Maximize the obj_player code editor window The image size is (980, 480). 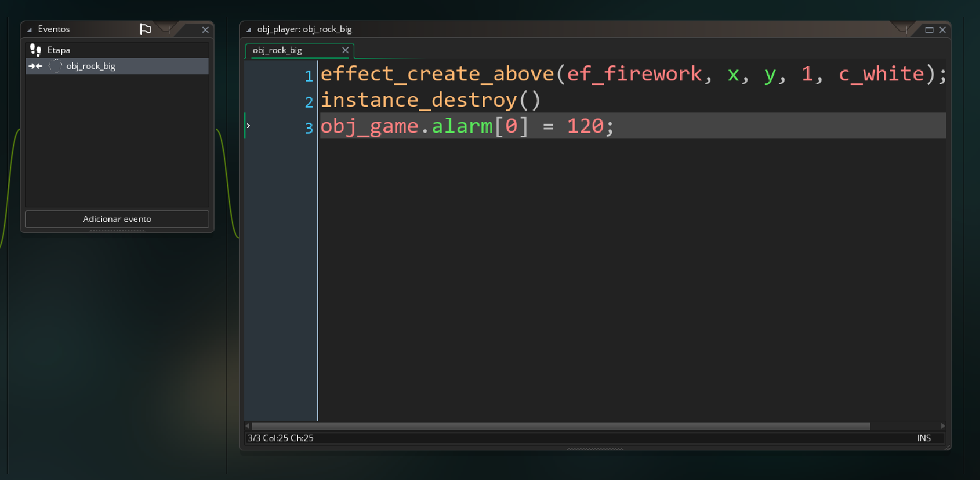[929, 30]
